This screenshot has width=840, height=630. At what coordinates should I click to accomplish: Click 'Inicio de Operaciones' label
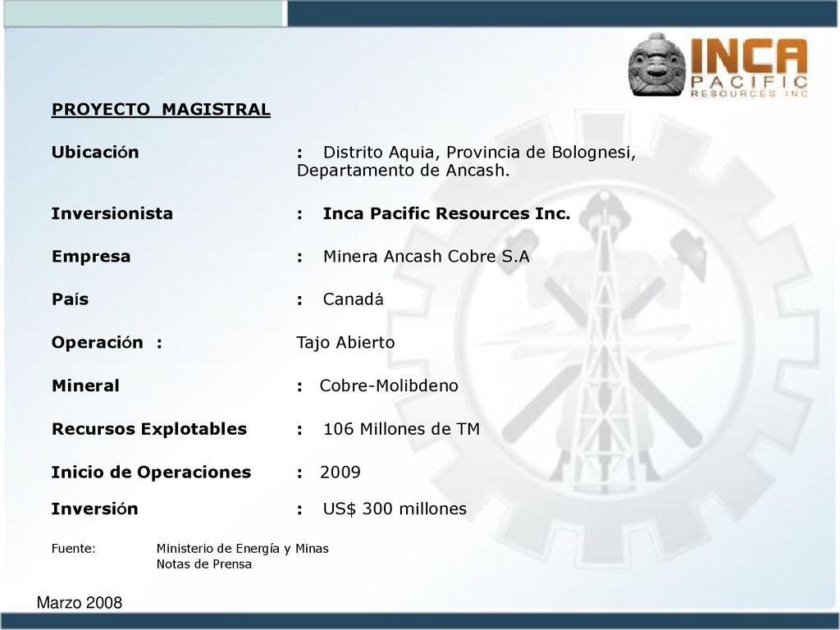click(x=151, y=472)
